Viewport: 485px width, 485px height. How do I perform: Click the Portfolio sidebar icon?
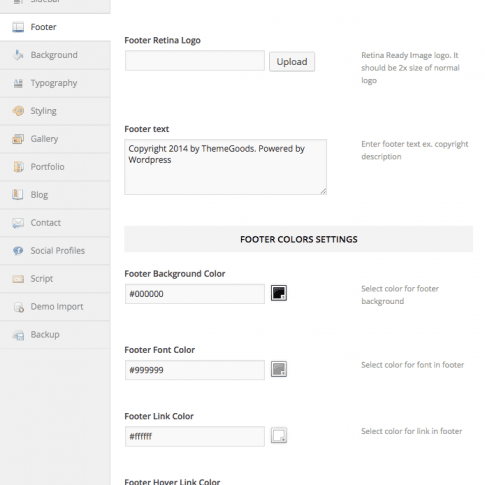point(18,167)
